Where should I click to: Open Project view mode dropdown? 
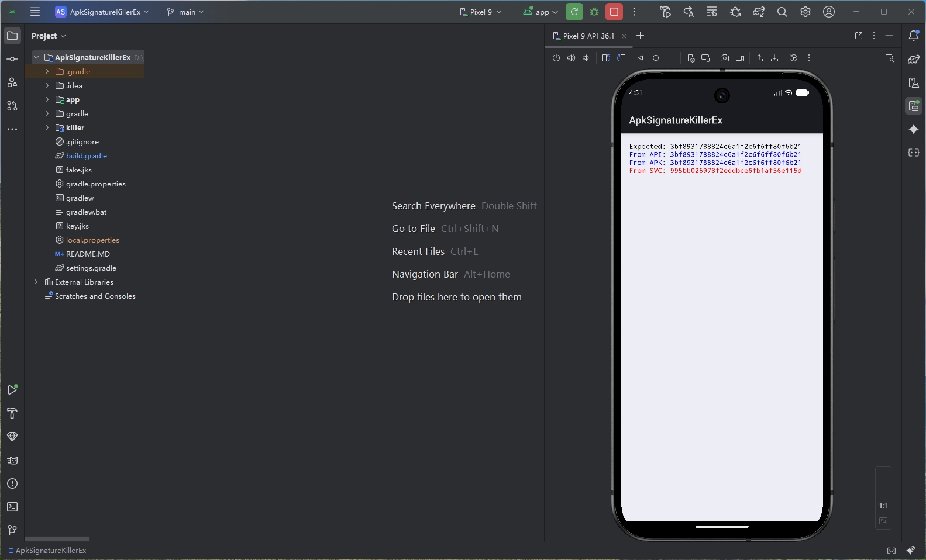pyautogui.click(x=49, y=36)
